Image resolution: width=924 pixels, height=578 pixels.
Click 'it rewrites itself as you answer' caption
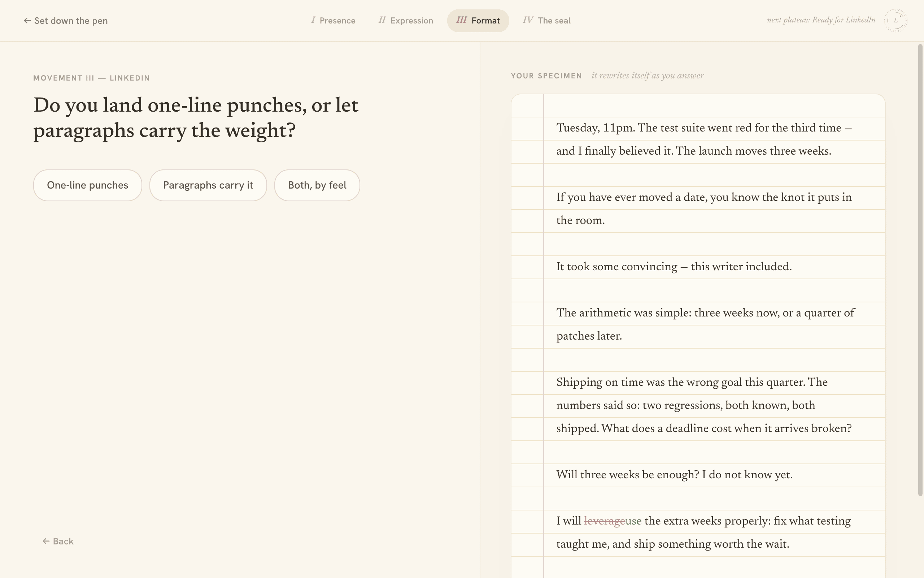(x=648, y=76)
